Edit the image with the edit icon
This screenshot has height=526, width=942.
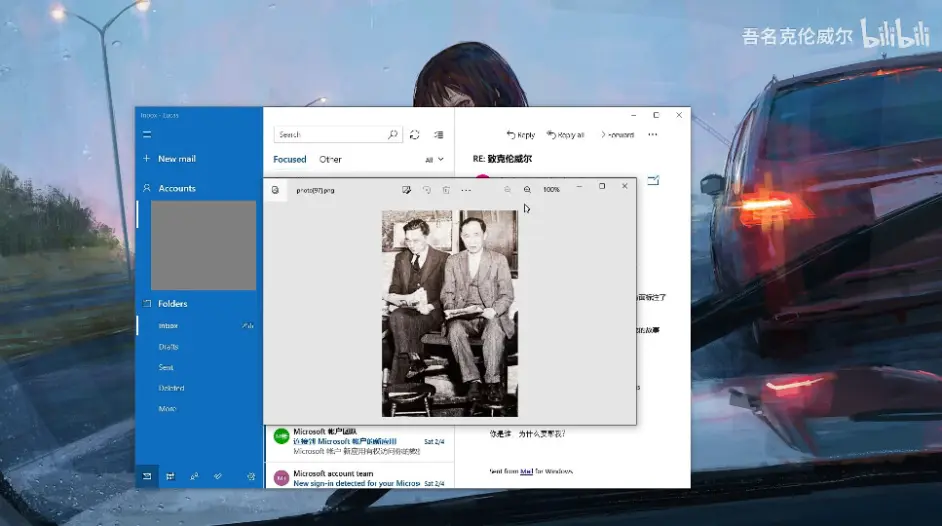pos(406,189)
